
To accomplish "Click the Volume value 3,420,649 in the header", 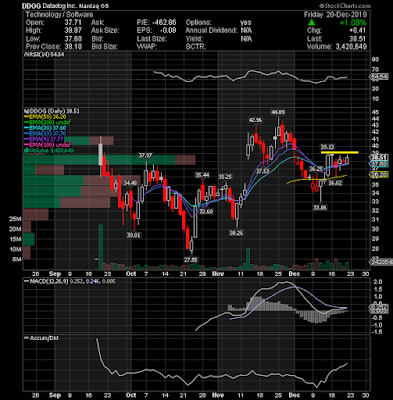I will click(x=350, y=47).
